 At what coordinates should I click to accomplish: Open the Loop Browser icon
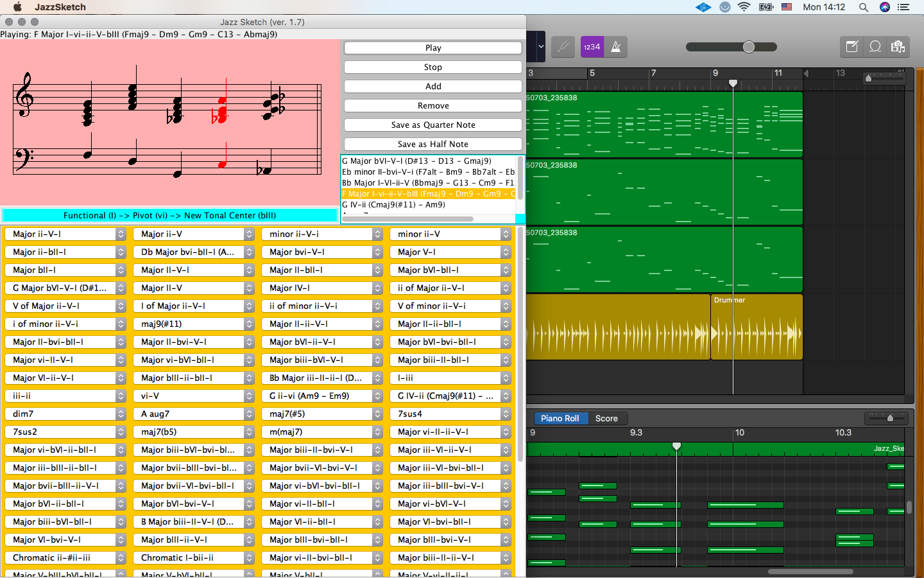click(x=875, y=47)
